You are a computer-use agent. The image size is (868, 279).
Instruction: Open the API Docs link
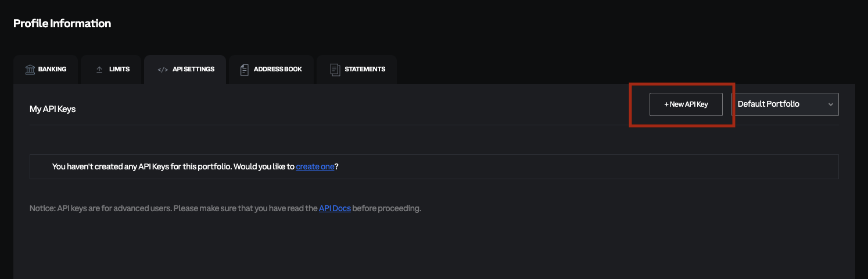(335, 208)
